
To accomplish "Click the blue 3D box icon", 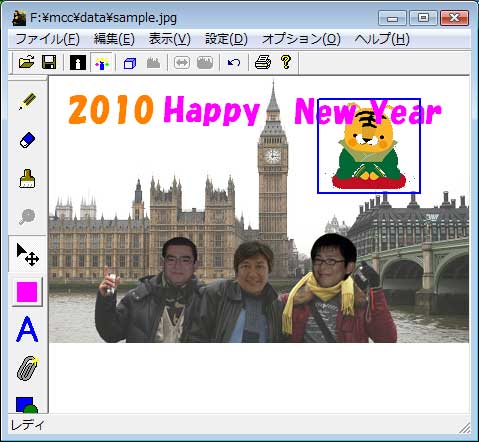I will 130,63.
